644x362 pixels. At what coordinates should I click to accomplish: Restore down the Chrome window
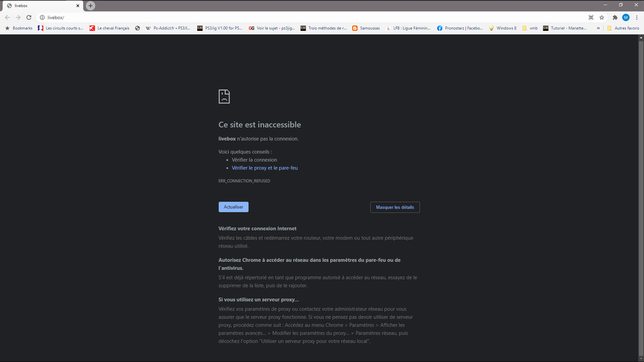pyautogui.click(x=621, y=5)
